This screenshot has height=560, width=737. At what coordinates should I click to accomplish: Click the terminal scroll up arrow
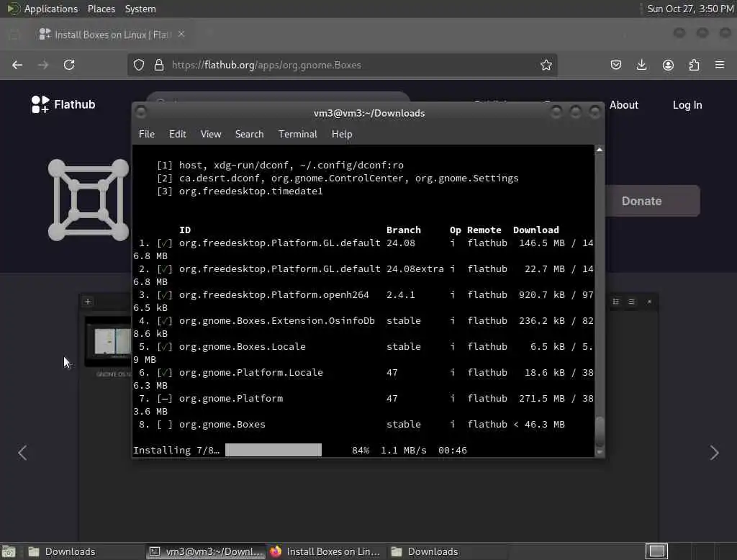[600, 150]
